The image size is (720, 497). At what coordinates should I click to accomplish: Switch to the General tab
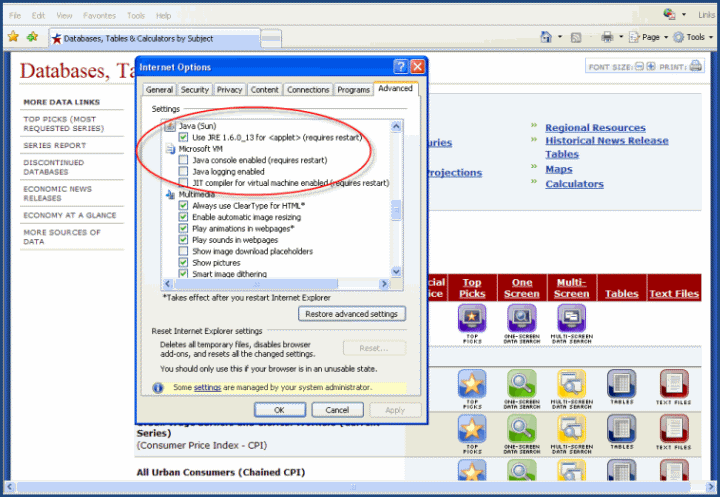[x=159, y=90]
